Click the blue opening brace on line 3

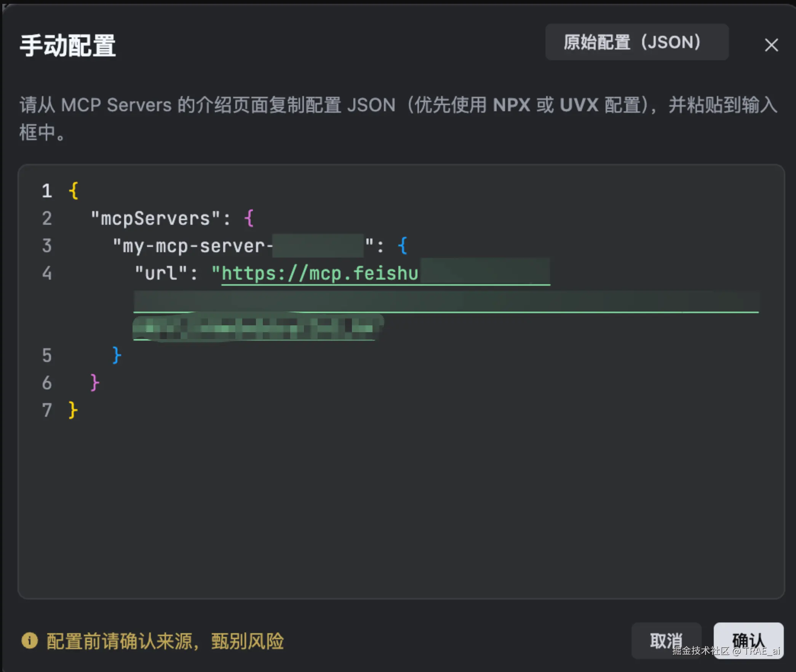[x=403, y=246]
